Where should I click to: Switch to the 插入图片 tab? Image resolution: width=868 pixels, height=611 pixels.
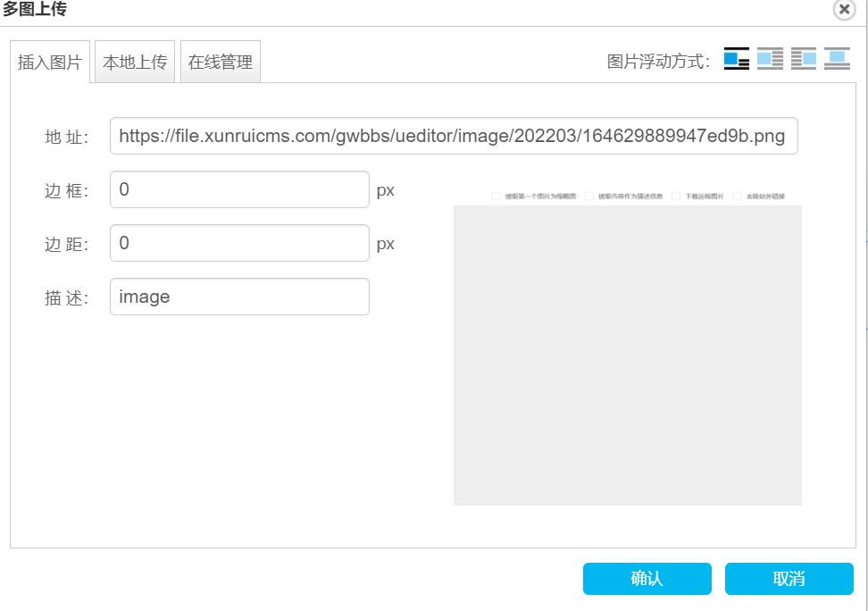(50, 62)
